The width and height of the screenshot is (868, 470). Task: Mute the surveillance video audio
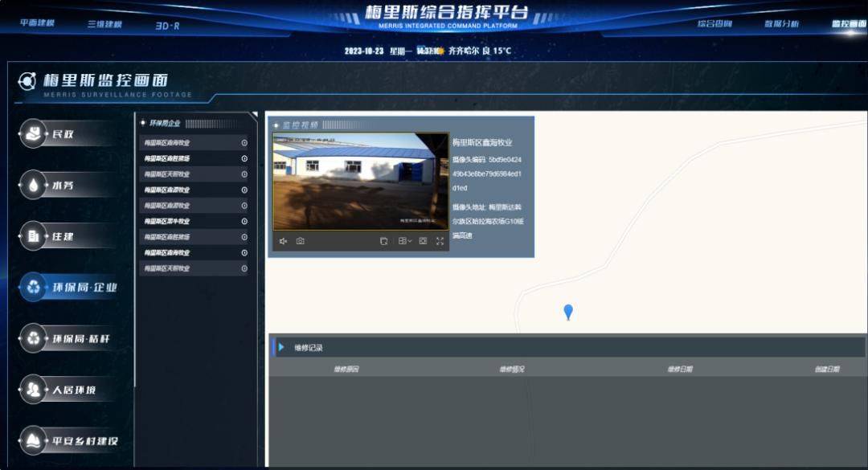click(x=283, y=241)
